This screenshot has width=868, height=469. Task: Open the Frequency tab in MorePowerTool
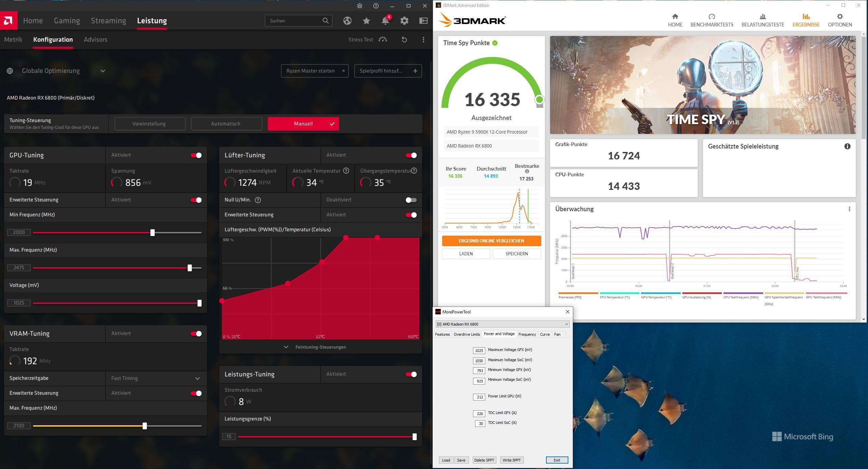tap(527, 334)
